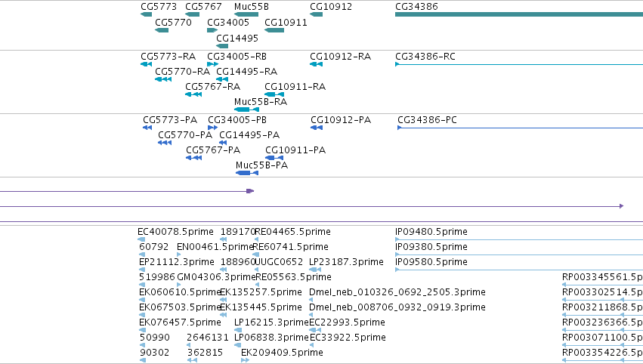Image resolution: width=643 pixels, height=364 pixels.
Task: Click EST IP09580.5prime
Action: tap(431, 262)
